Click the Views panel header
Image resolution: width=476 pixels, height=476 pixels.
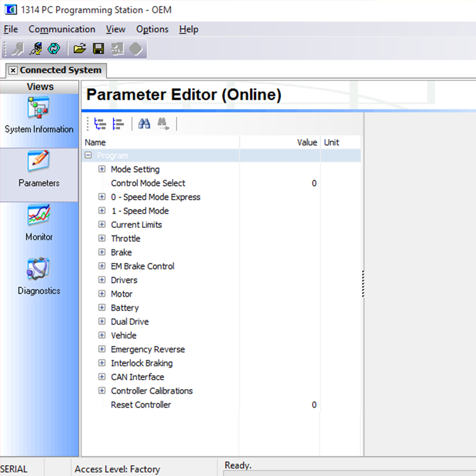(39, 87)
